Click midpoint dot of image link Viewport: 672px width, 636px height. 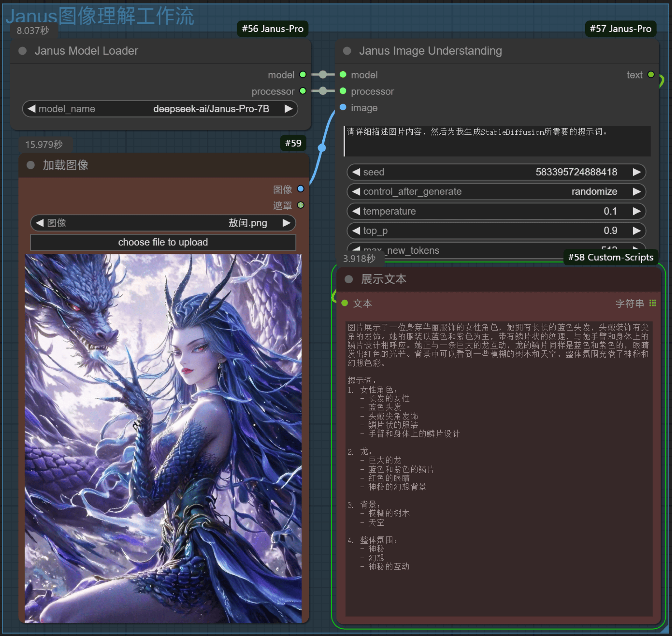point(322,148)
